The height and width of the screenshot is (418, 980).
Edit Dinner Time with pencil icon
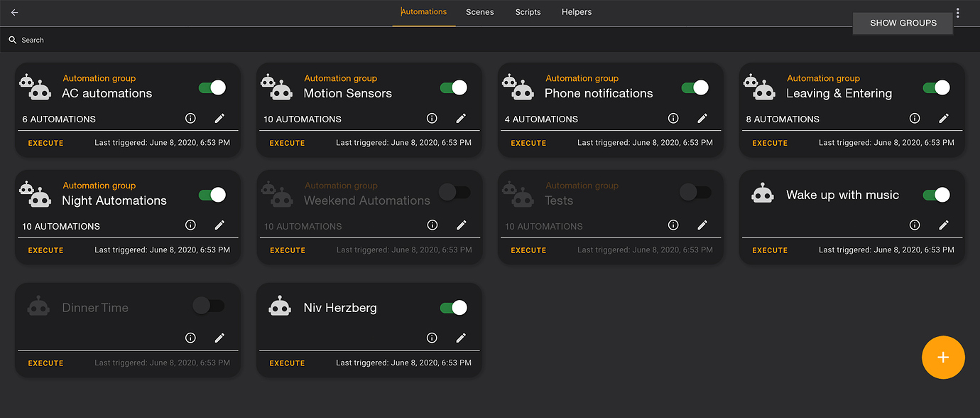tap(219, 338)
